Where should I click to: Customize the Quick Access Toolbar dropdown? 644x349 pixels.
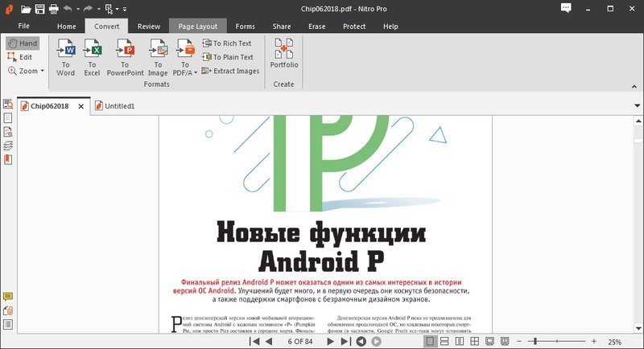tap(125, 9)
